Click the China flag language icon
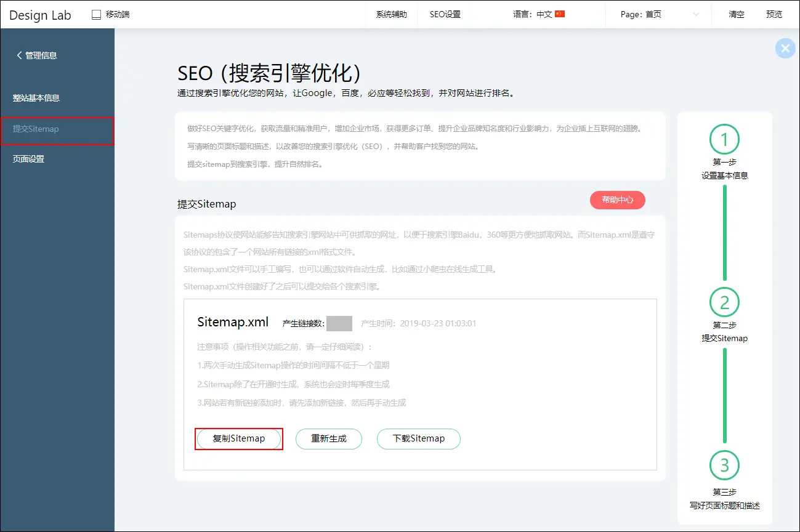Screen dimensions: 800x532 tap(560, 14)
